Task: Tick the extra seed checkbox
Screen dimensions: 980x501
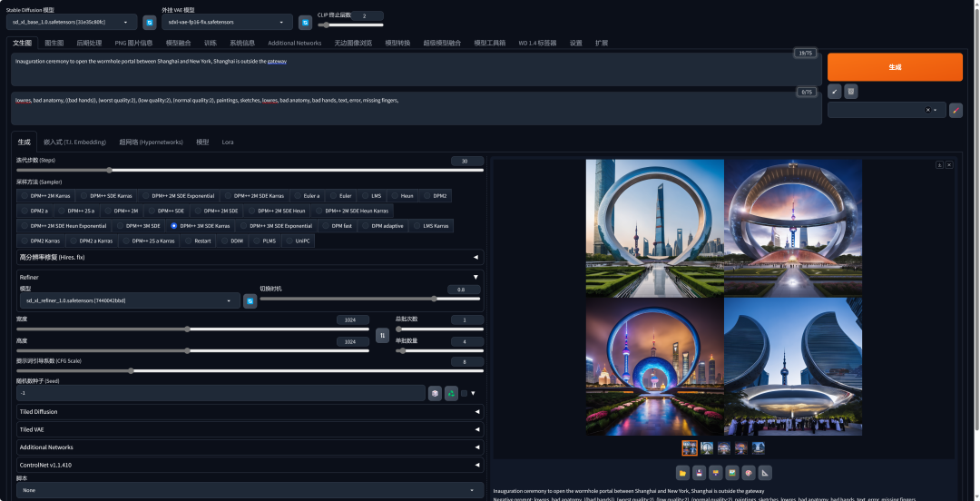Action: 465,393
